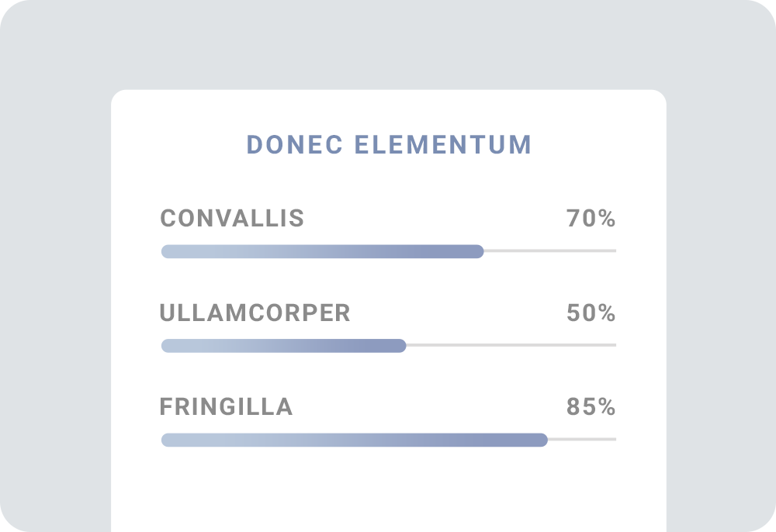Click the 70% value for Convallis

tap(591, 219)
